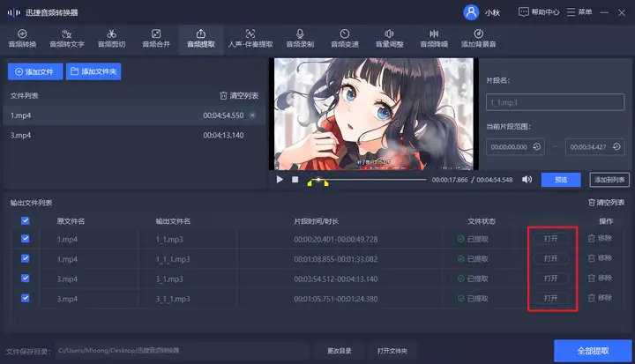635x364 pixels.
Task: Open the 音频转换 tool
Action: point(22,39)
